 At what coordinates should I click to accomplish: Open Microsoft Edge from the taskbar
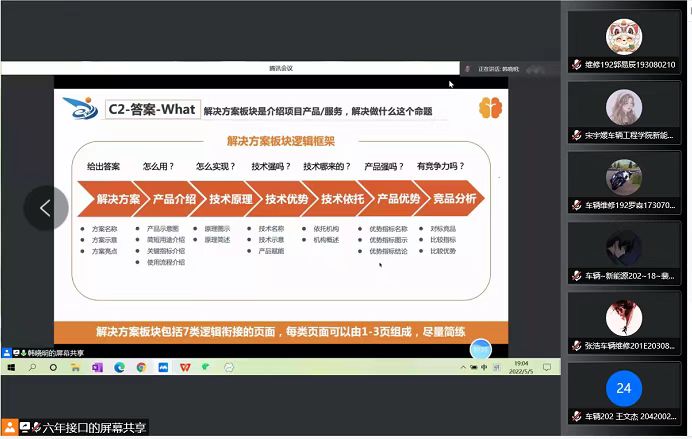119,367
